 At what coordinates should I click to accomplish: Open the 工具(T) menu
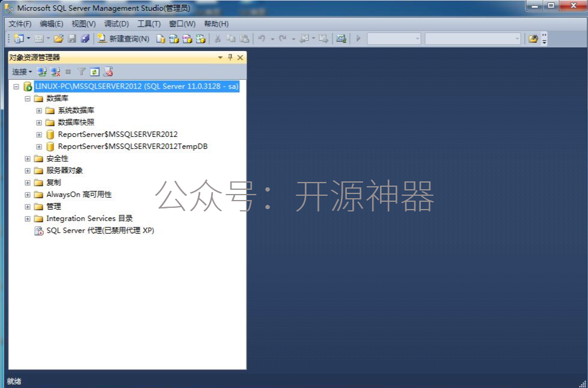[149, 24]
